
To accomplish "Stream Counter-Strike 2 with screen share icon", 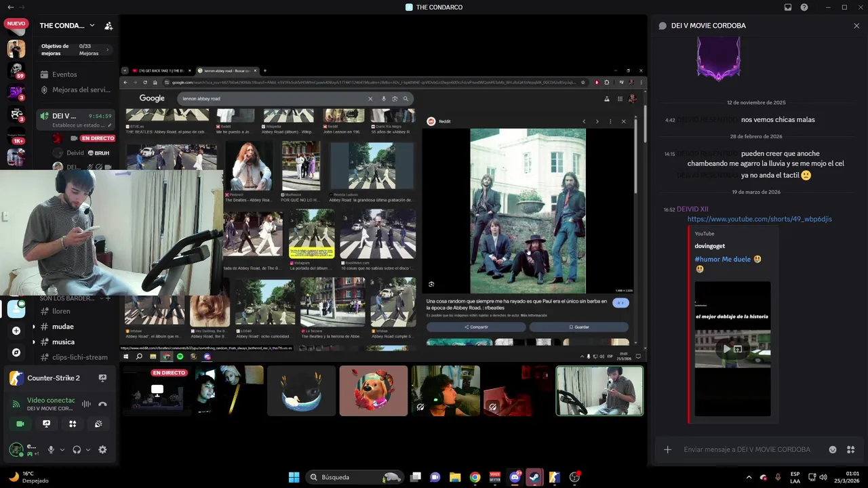I will [x=102, y=378].
